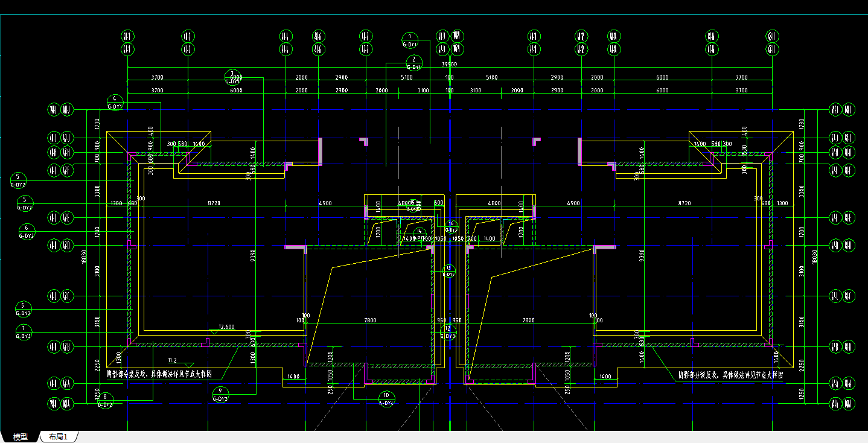Click detail callout 8 G-DY2
Screen dimensions: 868x443
[x=106, y=400]
